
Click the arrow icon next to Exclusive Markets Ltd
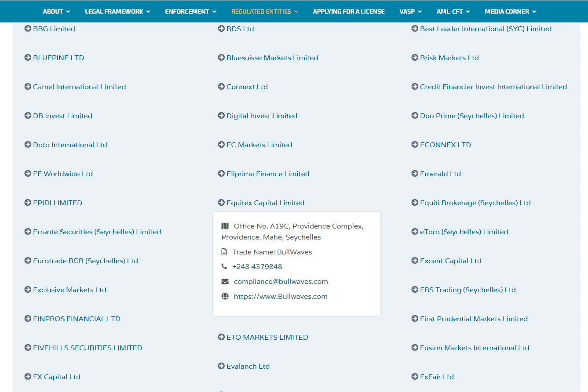click(x=28, y=290)
